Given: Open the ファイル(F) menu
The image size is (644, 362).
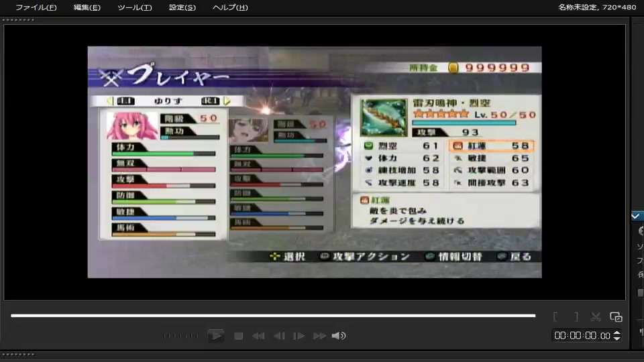Looking at the screenshot, I should click(36, 7).
